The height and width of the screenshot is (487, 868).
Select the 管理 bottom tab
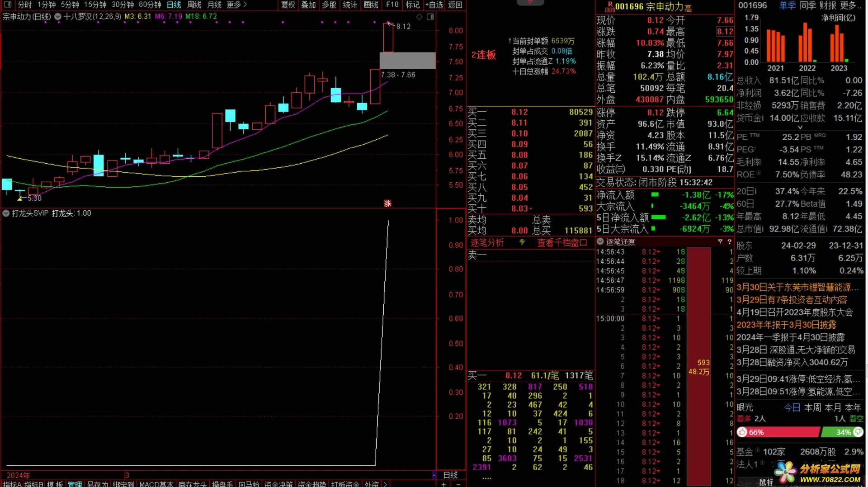(75, 484)
